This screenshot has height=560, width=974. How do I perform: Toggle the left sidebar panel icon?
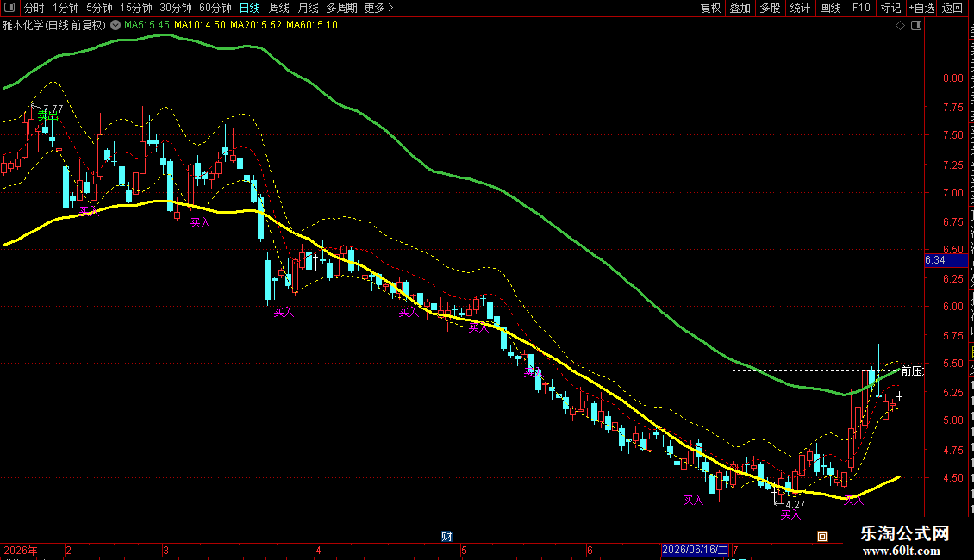click(9, 8)
